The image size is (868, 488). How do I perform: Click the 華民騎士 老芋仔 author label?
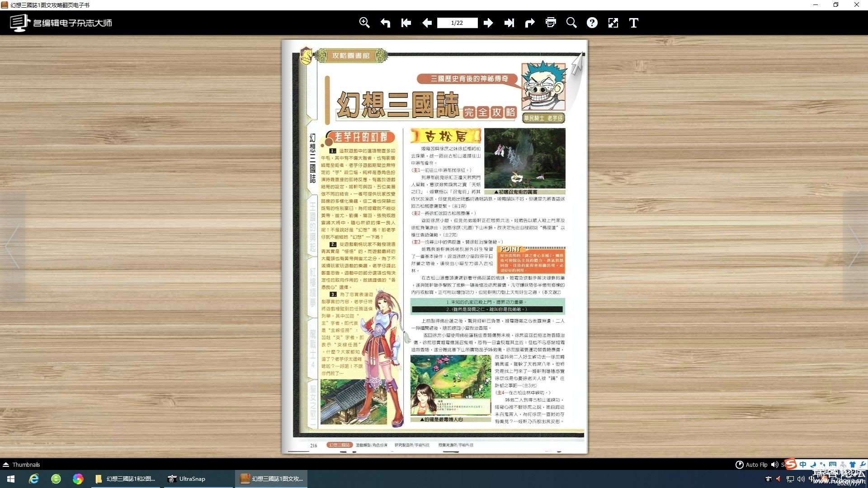coord(543,118)
